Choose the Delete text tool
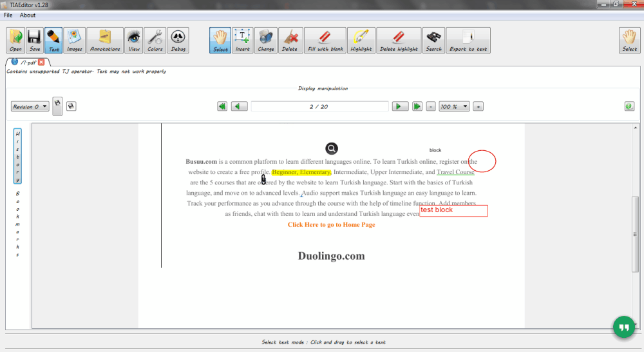Viewport: 644px width, 352px height. pos(291,41)
